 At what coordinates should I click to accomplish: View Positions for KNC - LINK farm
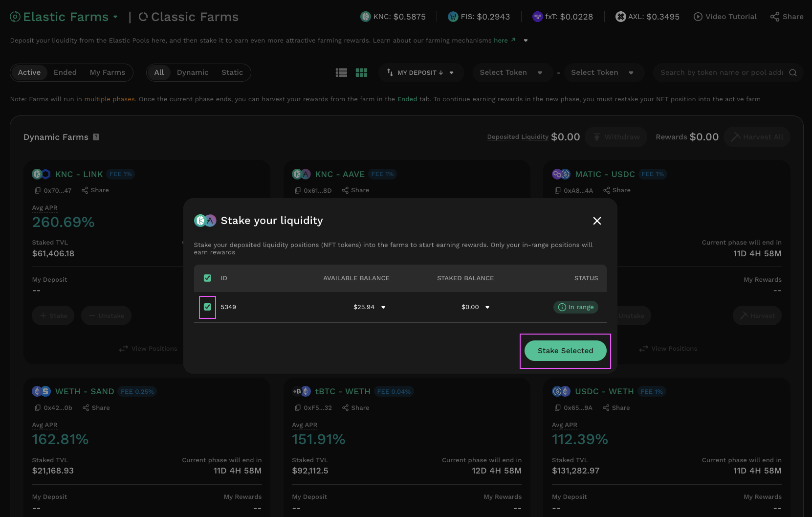(x=148, y=349)
